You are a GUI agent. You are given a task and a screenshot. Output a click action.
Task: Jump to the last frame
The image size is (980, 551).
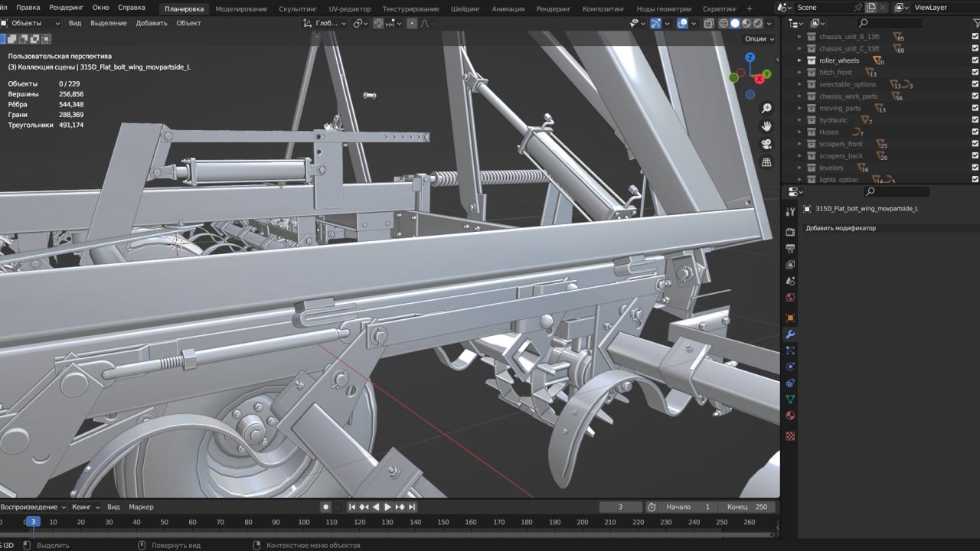click(x=412, y=507)
